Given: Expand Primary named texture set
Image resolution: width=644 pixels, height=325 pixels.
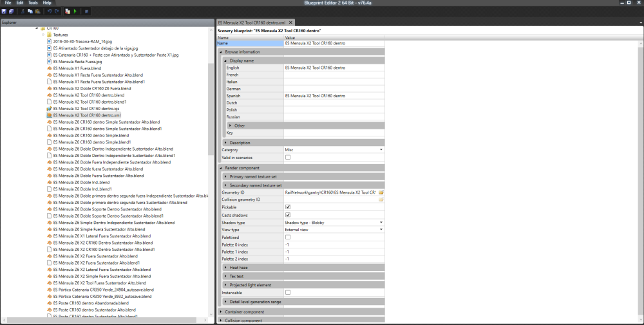Looking at the screenshot, I should [225, 177].
